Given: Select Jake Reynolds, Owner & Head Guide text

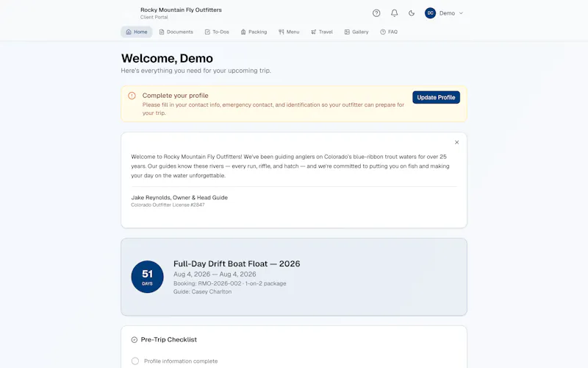Looking at the screenshot, I should pyautogui.click(x=179, y=197).
